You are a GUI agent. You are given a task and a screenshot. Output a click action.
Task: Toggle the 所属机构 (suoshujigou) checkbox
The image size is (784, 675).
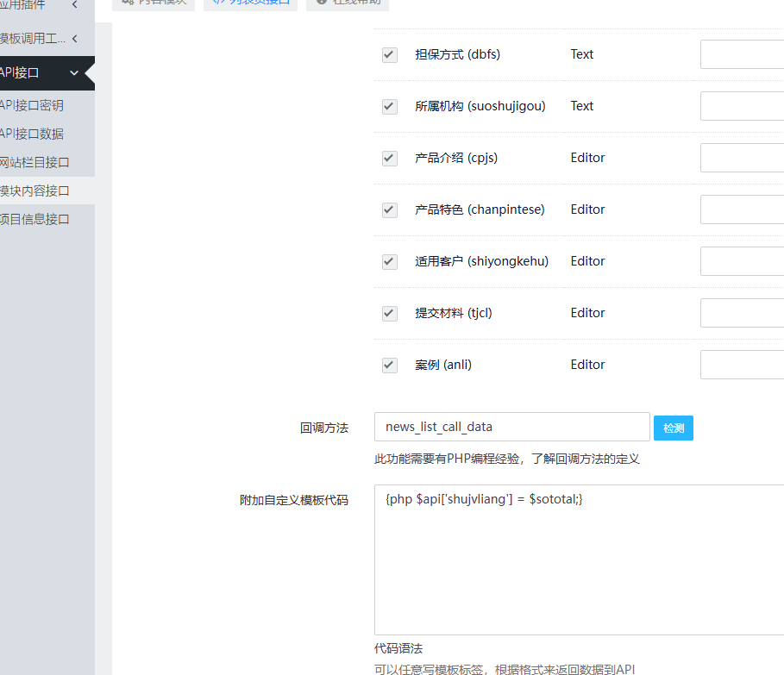point(390,106)
